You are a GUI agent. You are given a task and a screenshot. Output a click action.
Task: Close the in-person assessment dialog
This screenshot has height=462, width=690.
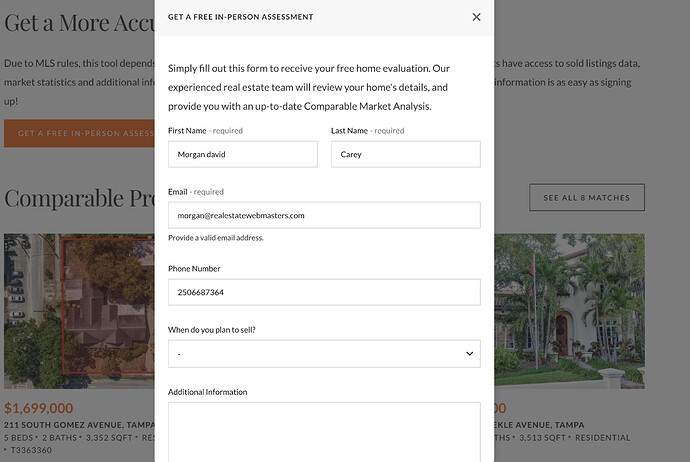point(476,17)
